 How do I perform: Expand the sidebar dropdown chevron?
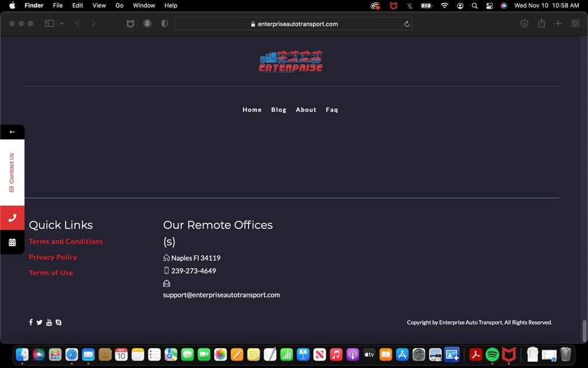(61, 24)
